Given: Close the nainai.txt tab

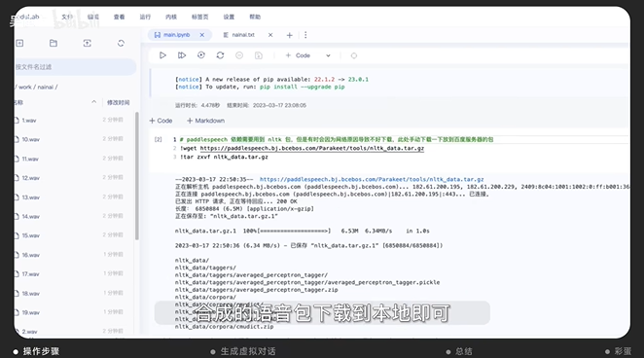Looking at the screenshot, I should pyautogui.click(x=270, y=35).
